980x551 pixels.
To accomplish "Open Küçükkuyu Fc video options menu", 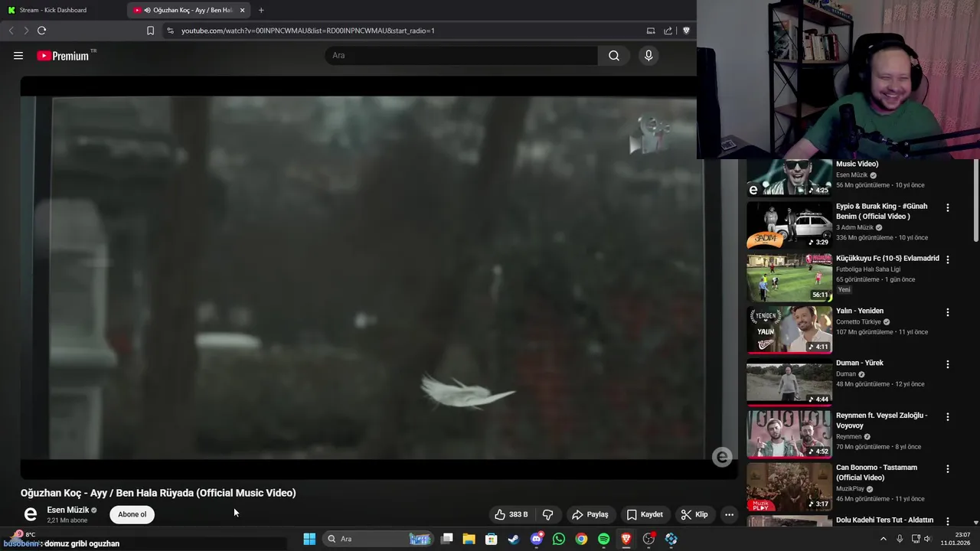I will click(x=948, y=259).
